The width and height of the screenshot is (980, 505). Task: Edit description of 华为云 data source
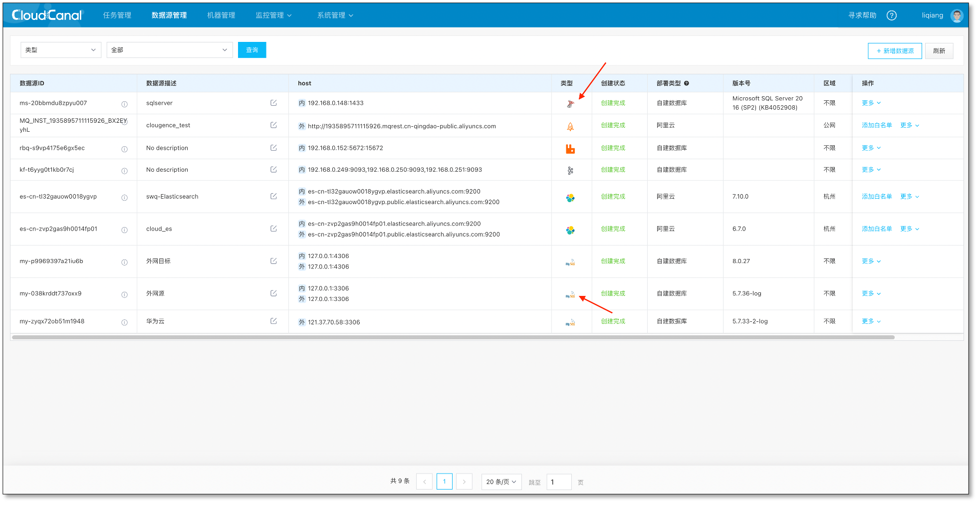[x=273, y=321]
